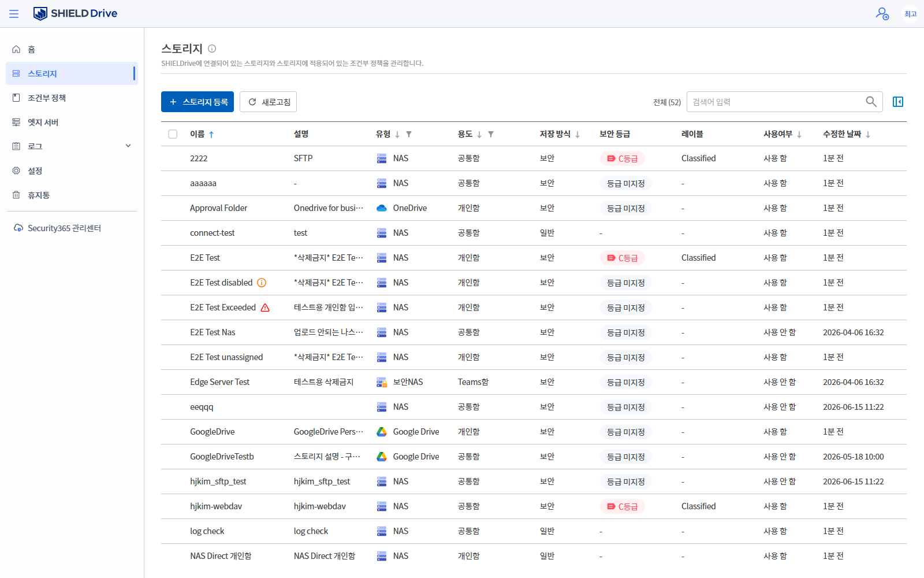Click the register storage button

pyautogui.click(x=198, y=102)
